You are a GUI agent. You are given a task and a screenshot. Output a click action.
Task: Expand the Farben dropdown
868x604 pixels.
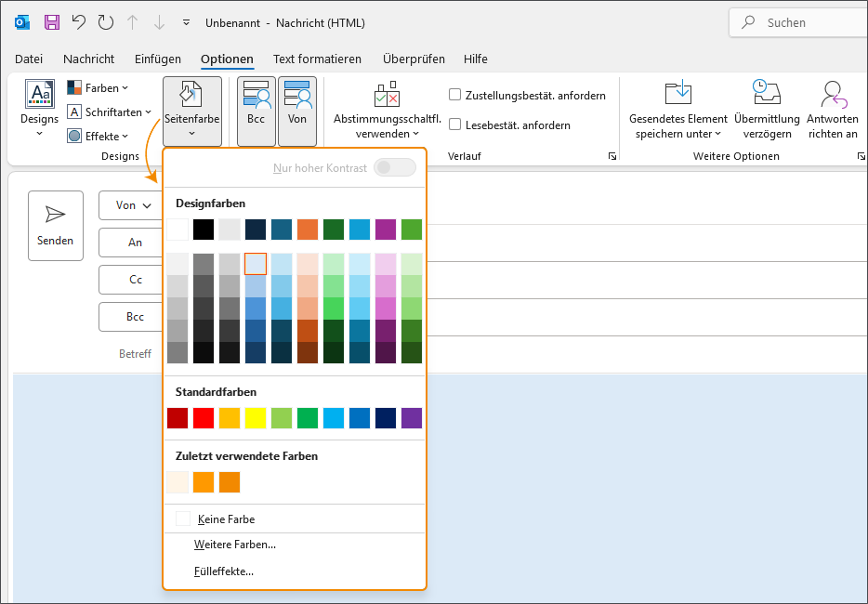pyautogui.click(x=99, y=88)
